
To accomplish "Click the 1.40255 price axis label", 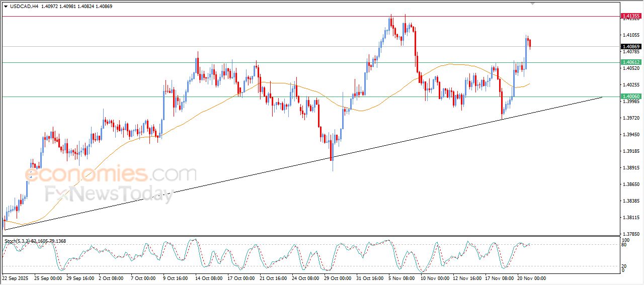I will [631, 85].
